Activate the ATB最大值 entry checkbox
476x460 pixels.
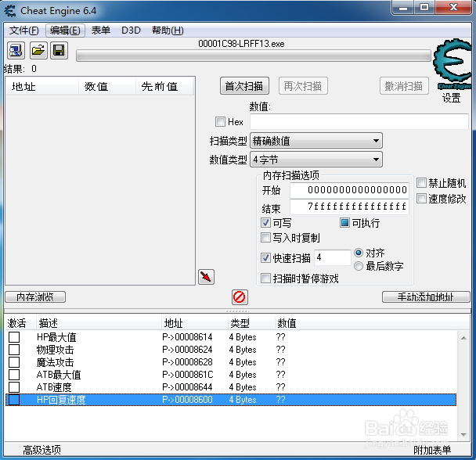point(14,375)
